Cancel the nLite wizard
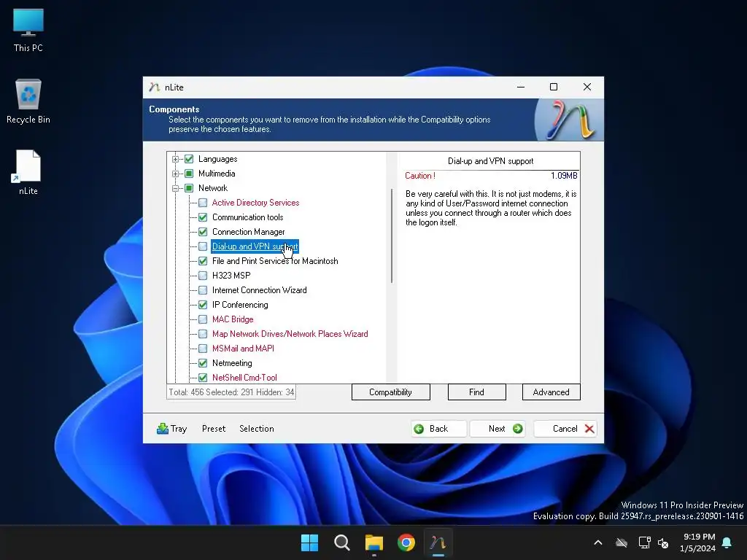 tap(565, 429)
